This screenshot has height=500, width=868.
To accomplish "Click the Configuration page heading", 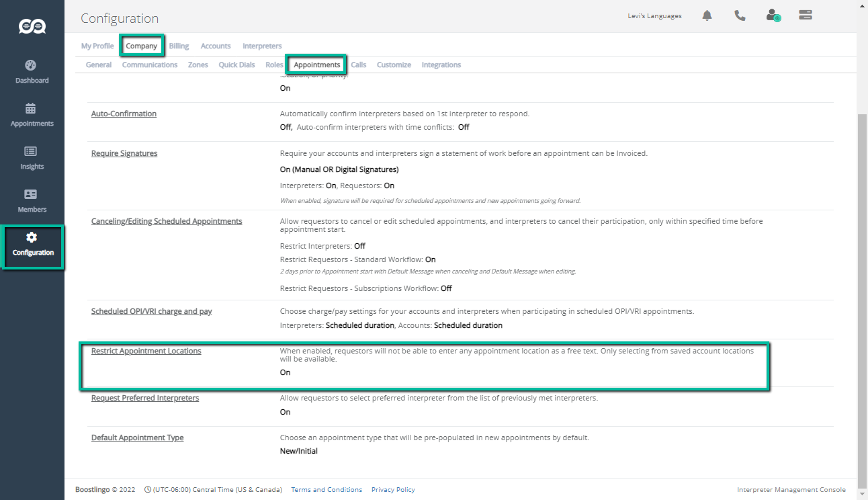I will (120, 18).
